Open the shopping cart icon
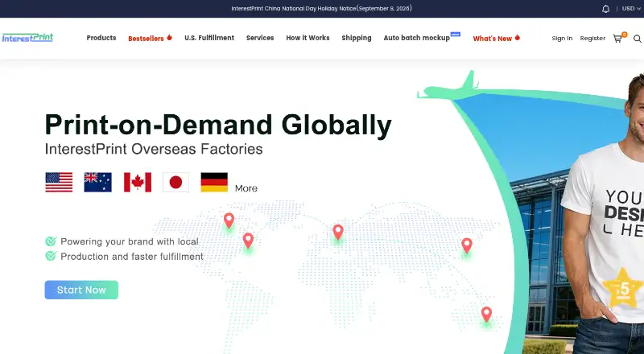The width and height of the screenshot is (644, 354). point(617,39)
